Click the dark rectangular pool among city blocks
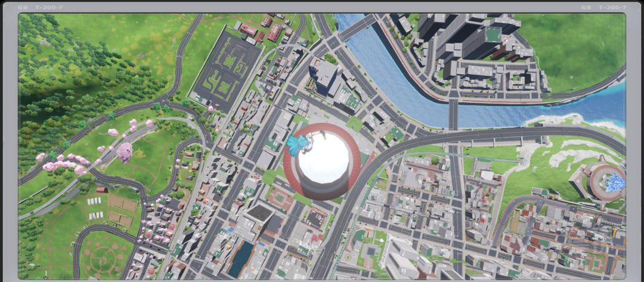Screen dimensions: 644x282 241,259
